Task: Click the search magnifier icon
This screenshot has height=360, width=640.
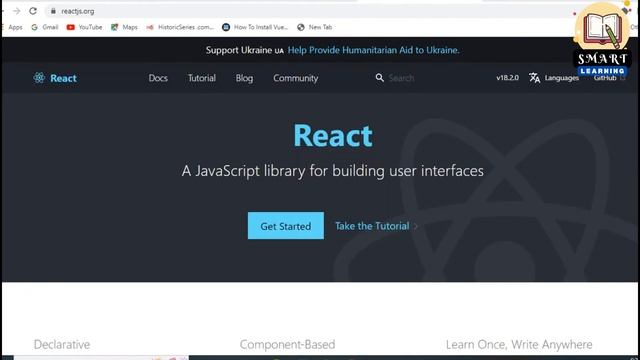Action: click(380, 78)
